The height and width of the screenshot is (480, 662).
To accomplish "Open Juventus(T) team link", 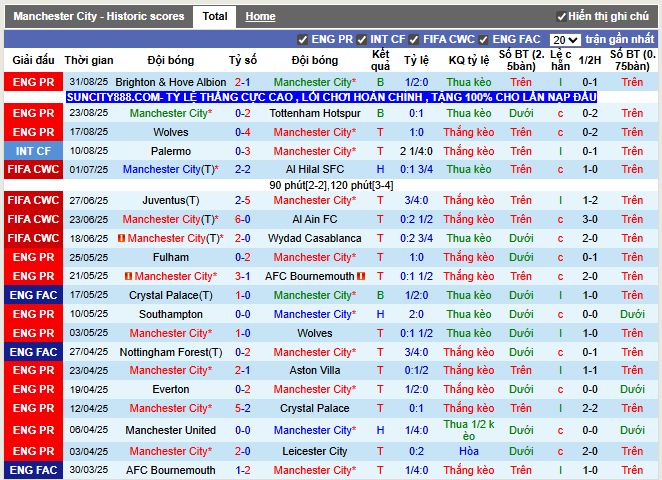I will click(171, 200).
